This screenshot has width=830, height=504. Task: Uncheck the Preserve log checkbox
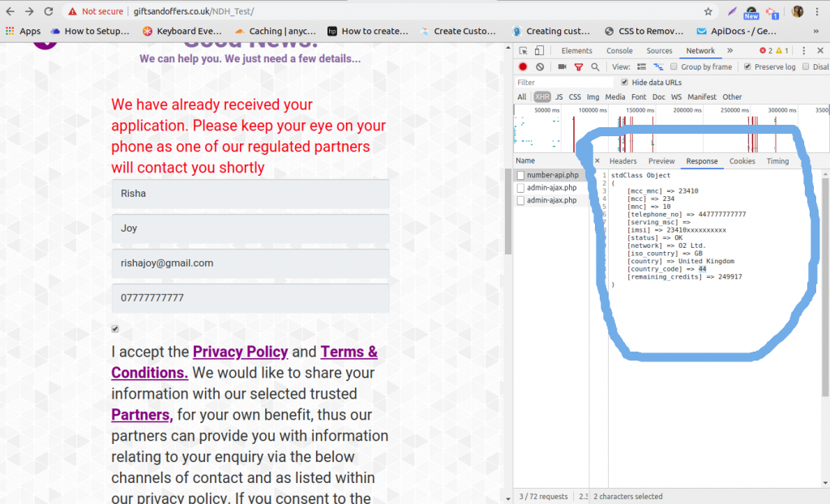[747, 67]
